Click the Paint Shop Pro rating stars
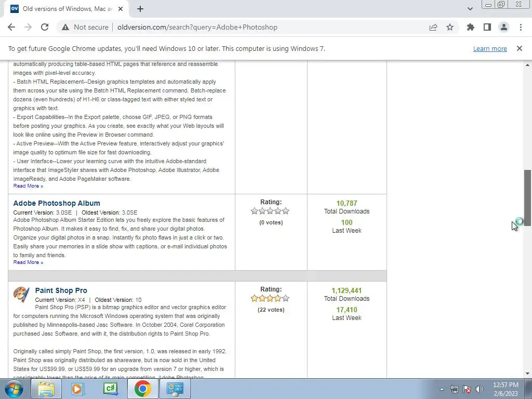Viewport: 532px width, 399px height. click(x=270, y=298)
